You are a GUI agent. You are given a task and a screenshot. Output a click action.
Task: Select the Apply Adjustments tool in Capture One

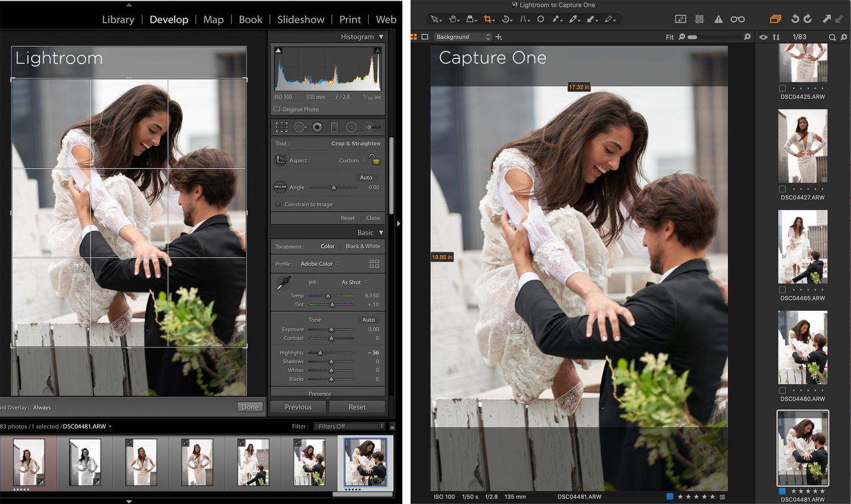coord(592,19)
